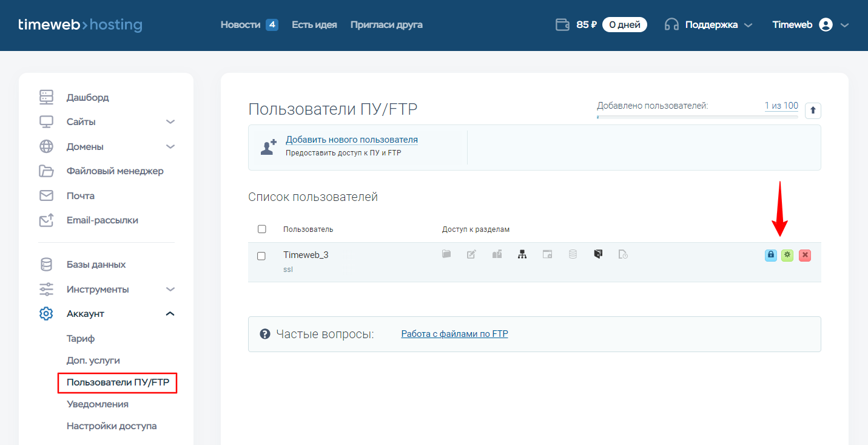This screenshot has width=868, height=445.
Task: Toggle the select-all users checkbox
Action: point(262,229)
